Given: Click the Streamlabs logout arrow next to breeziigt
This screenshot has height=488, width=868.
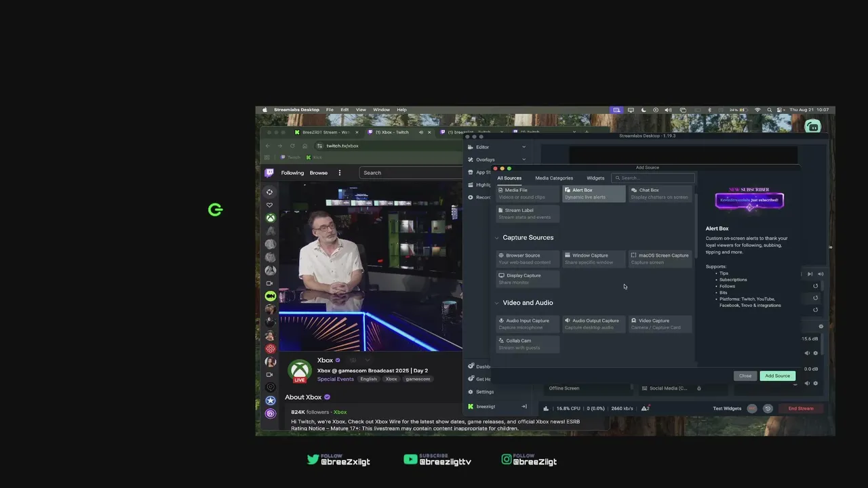Looking at the screenshot, I should pos(524,407).
